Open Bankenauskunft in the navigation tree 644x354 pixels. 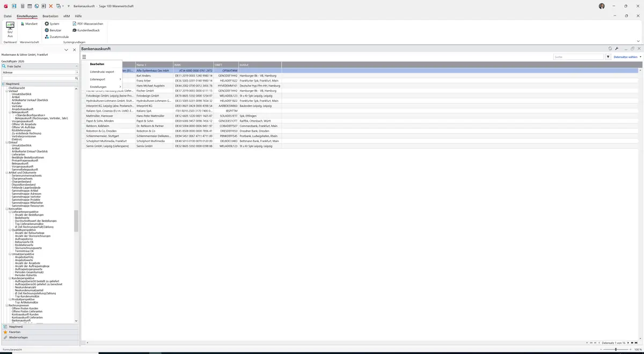coord(21,320)
